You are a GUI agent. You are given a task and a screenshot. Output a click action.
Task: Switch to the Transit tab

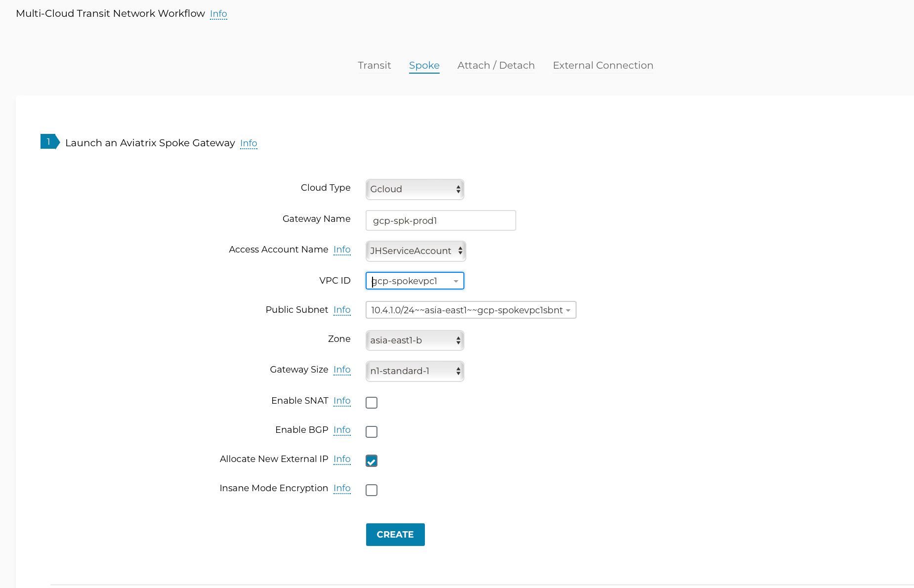374,65
